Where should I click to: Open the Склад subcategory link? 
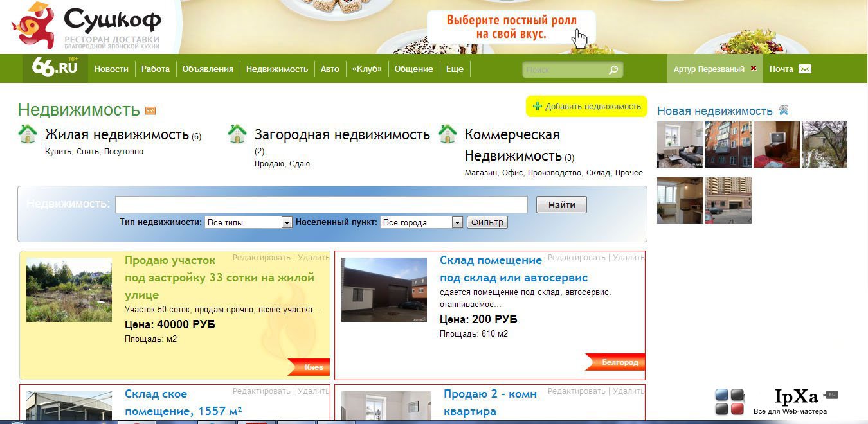[599, 173]
